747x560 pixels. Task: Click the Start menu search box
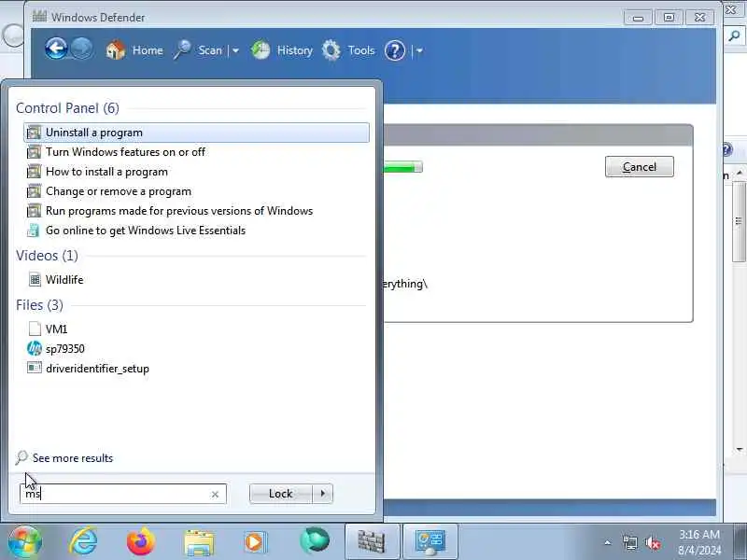123,494
